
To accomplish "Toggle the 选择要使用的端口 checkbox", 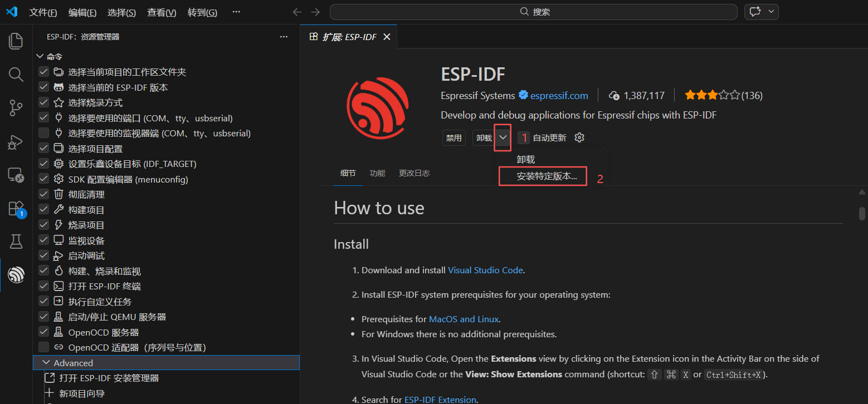I will tap(43, 118).
